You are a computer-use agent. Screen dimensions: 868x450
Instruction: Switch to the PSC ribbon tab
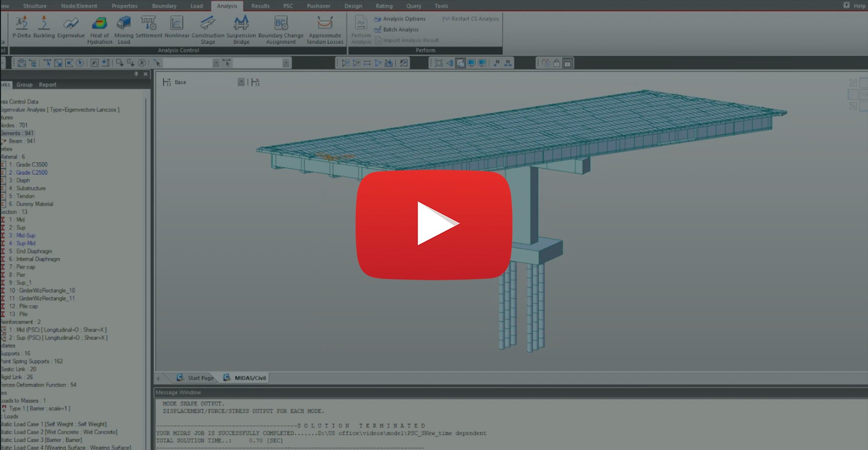(x=288, y=6)
